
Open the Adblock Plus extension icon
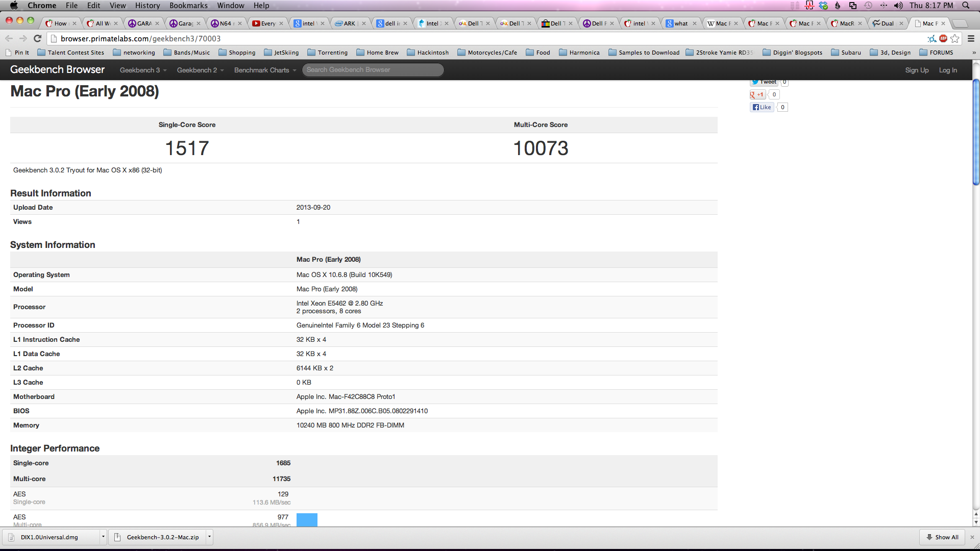pos(943,39)
